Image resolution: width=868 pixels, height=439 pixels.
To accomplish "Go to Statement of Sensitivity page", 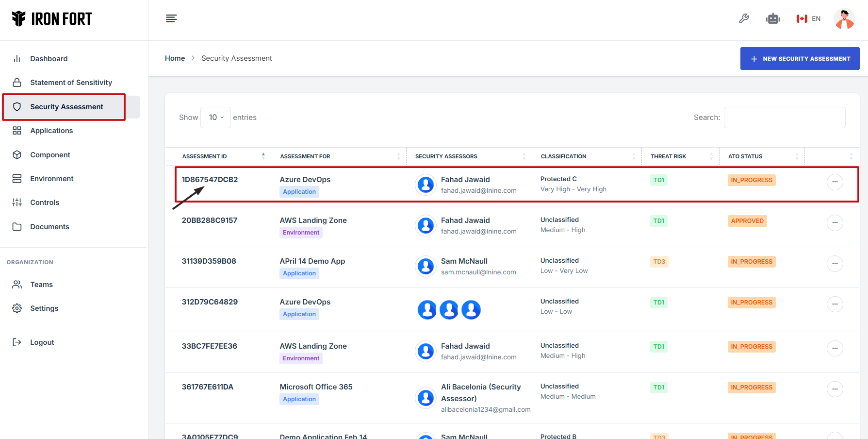I will [71, 83].
